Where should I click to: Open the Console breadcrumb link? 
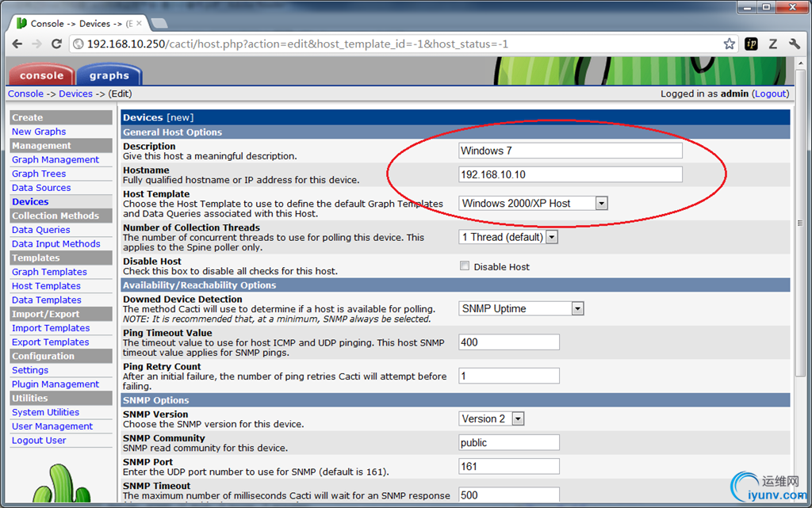coord(25,94)
